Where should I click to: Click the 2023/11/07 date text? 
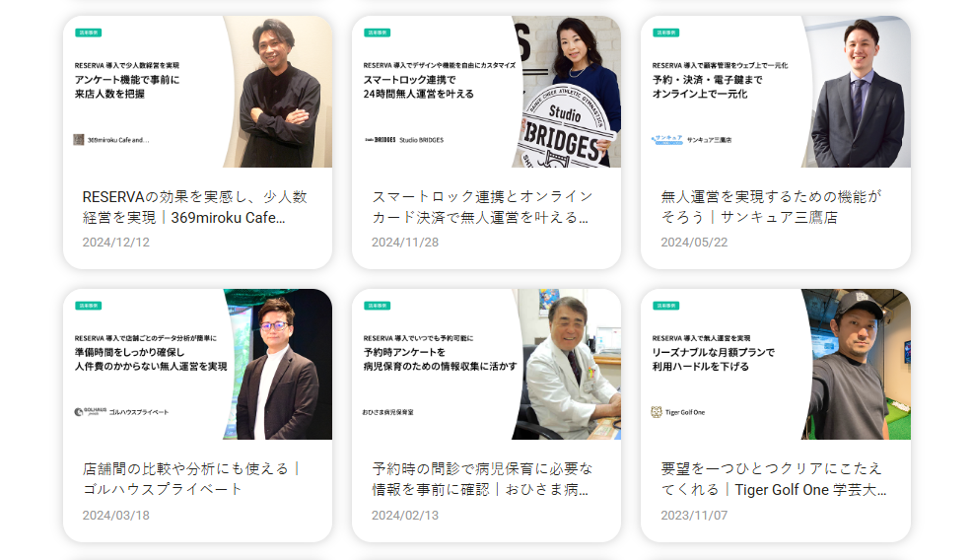(x=694, y=515)
